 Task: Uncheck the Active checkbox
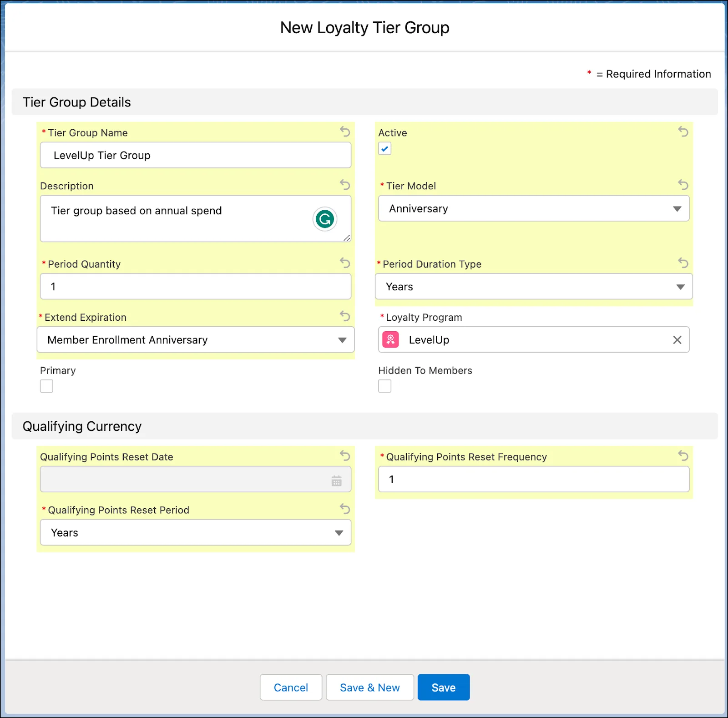[384, 149]
